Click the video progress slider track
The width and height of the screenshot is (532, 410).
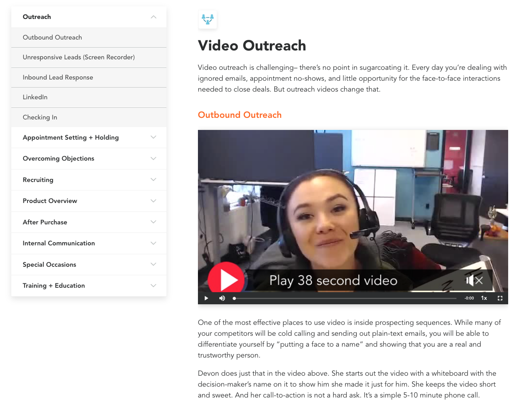[x=345, y=298]
